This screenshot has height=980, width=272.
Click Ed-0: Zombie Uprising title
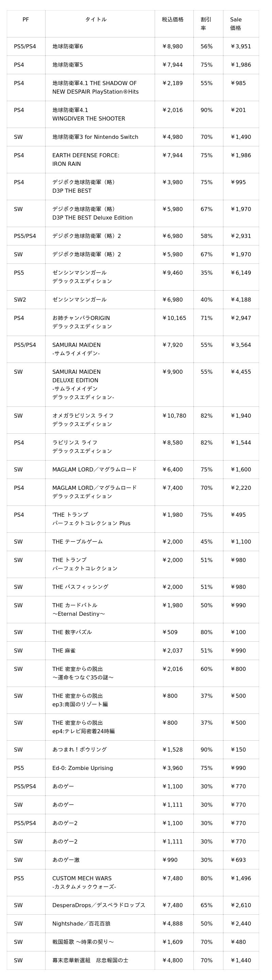click(x=82, y=768)
